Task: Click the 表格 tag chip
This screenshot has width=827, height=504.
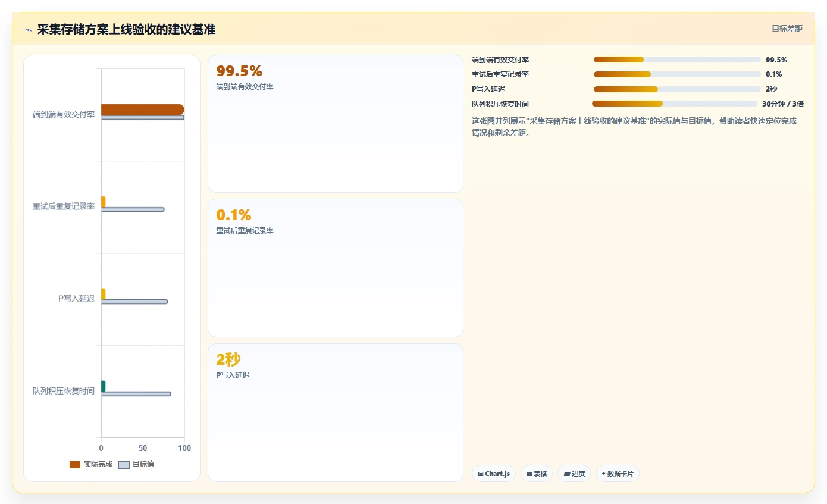Action: [x=537, y=474]
